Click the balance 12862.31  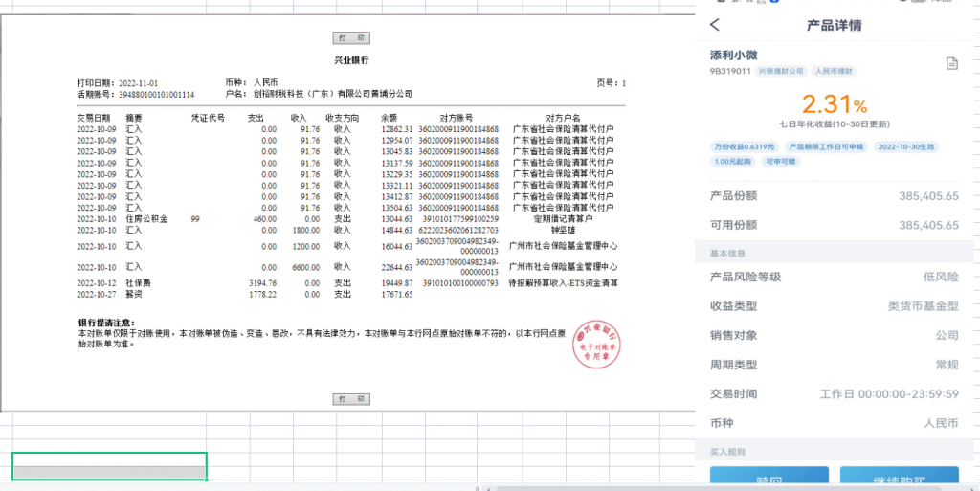point(397,128)
